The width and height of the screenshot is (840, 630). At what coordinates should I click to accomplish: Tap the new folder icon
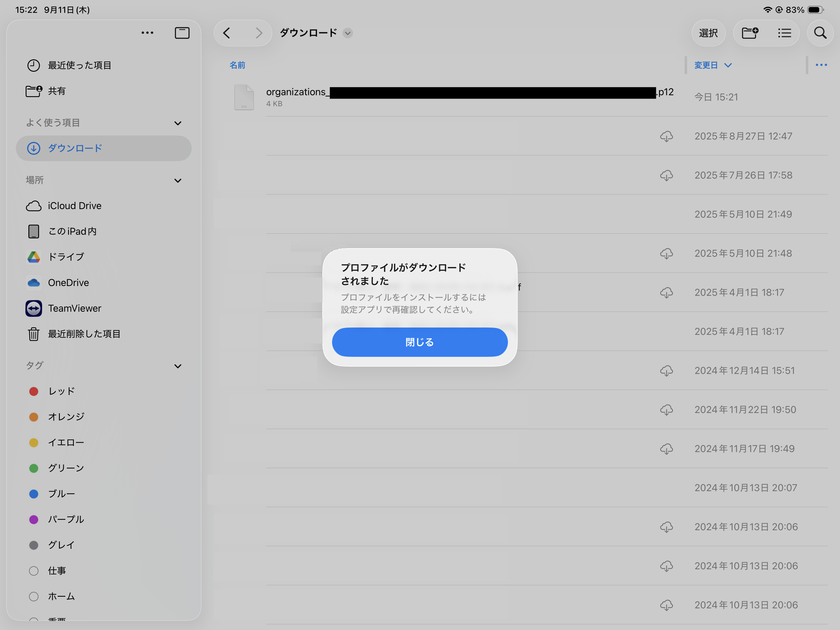tap(750, 33)
